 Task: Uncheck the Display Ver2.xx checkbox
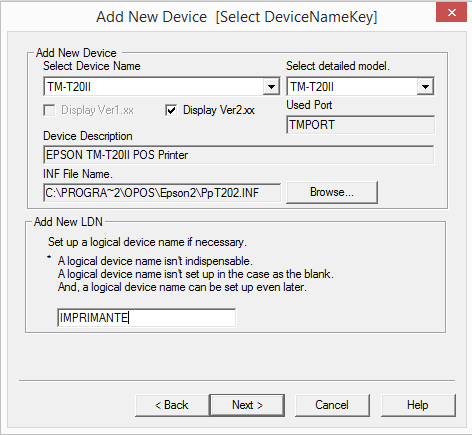[171, 110]
